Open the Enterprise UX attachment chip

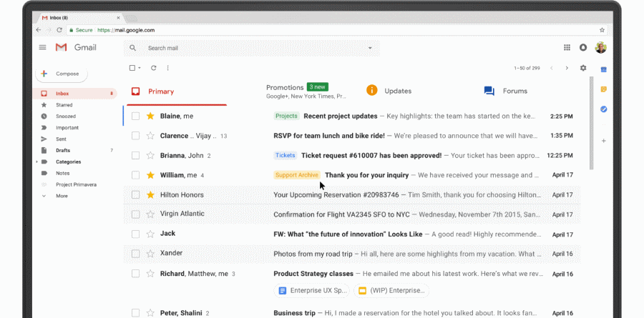[x=311, y=290]
